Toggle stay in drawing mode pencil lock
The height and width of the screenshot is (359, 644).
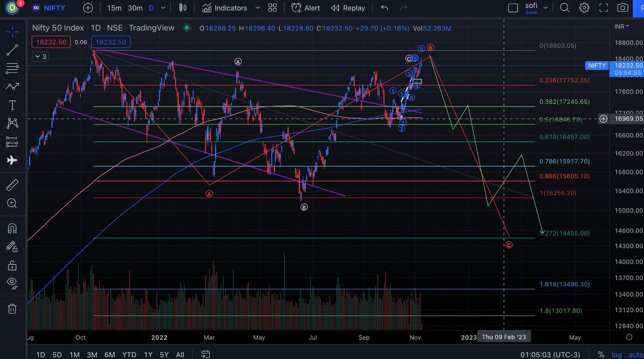tap(12, 246)
